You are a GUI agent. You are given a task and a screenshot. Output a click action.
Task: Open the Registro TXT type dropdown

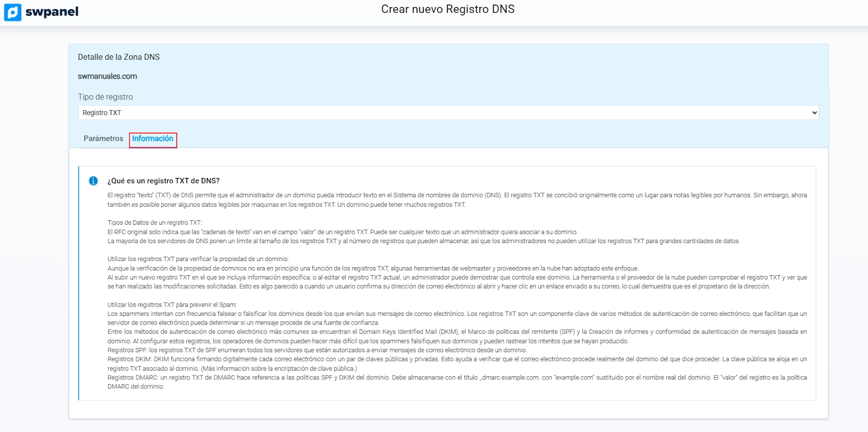pos(448,113)
